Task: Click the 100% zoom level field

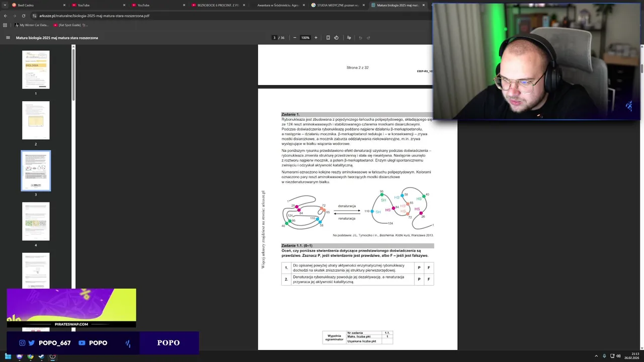Action: [x=305, y=38]
